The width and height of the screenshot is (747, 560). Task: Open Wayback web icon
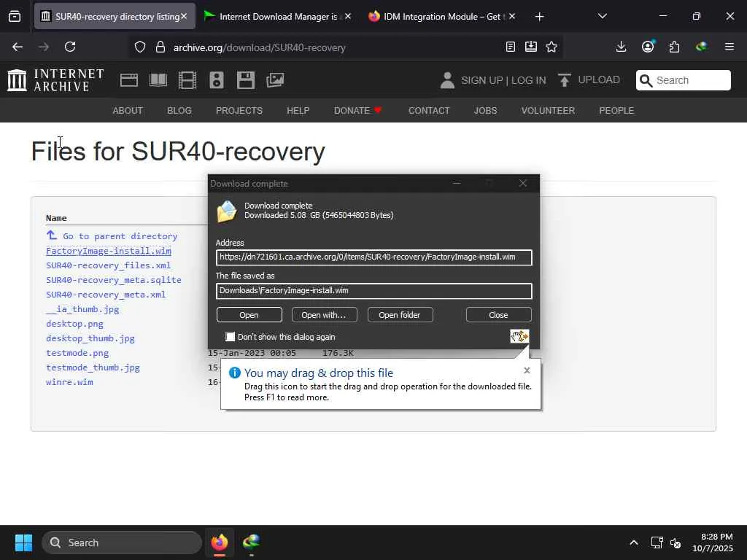(128, 80)
